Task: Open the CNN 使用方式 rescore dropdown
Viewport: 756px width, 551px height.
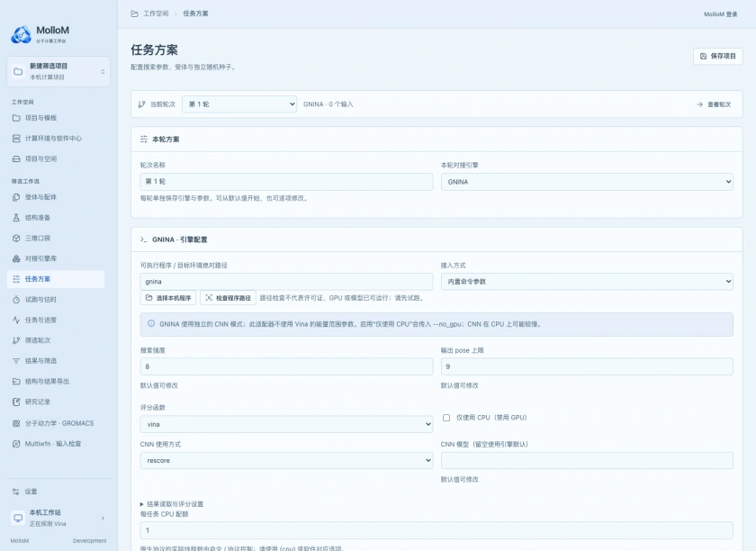Action: click(x=286, y=461)
